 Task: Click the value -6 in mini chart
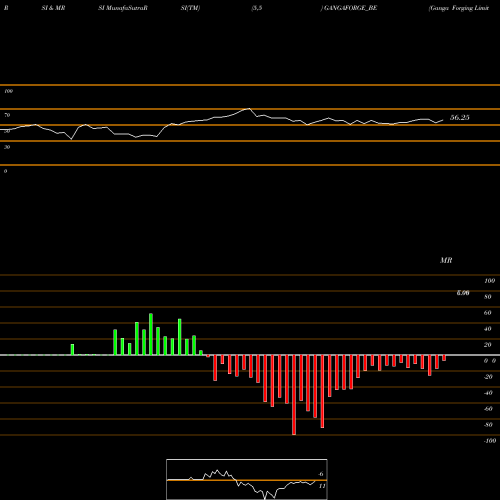click(x=321, y=474)
